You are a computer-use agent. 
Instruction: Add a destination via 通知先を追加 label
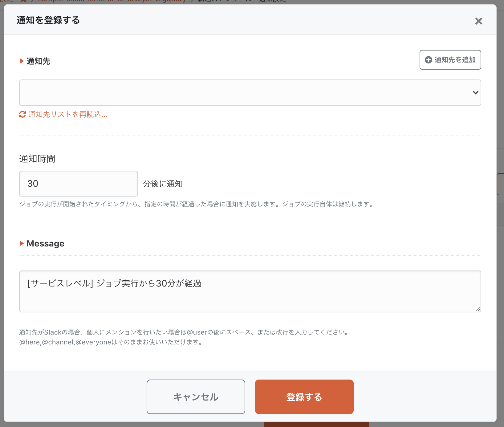pos(455,60)
